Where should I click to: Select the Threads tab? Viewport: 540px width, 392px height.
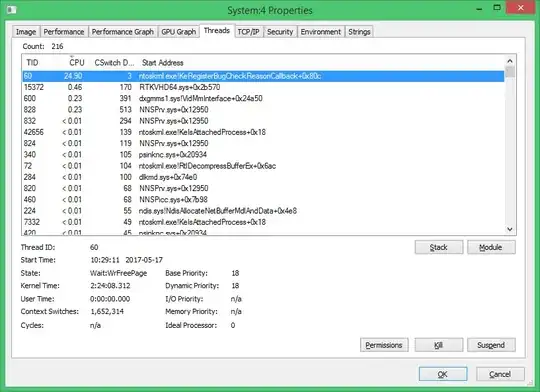coord(217,31)
